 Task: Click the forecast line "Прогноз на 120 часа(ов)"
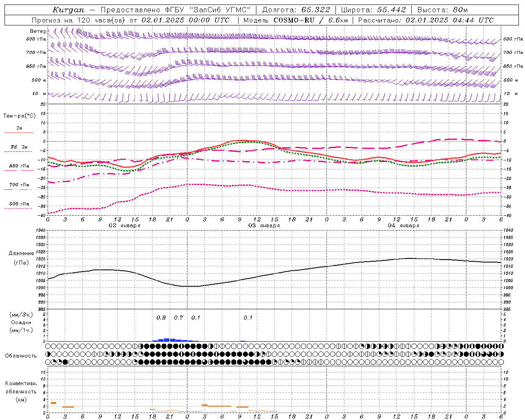pos(78,20)
